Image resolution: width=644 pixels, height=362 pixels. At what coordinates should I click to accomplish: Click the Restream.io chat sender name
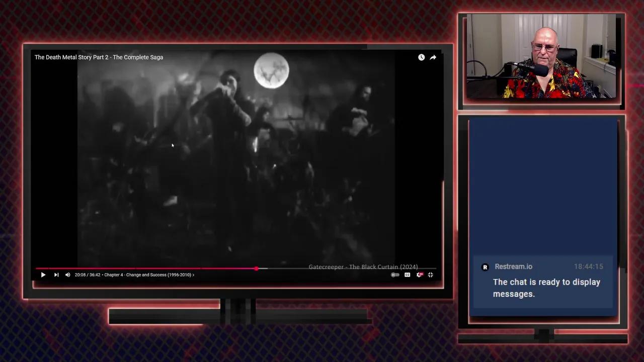click(x=513, y=267)
